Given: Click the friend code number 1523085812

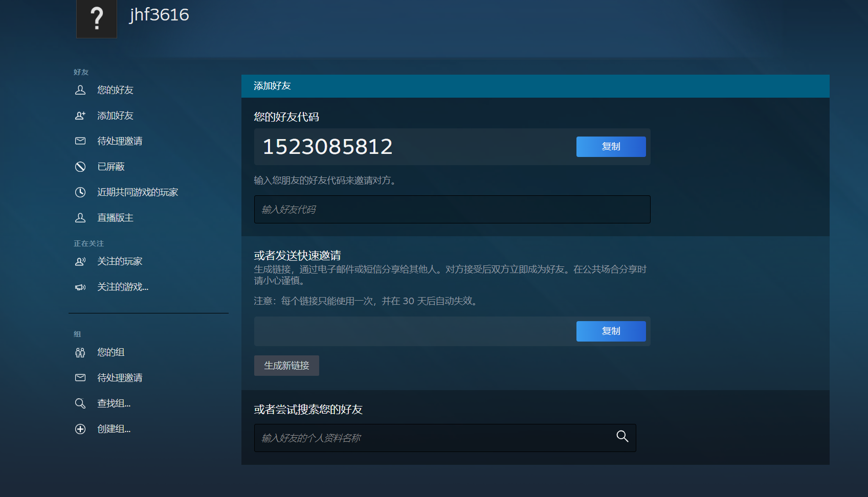Looking at the screenshot, I should 327,147.
